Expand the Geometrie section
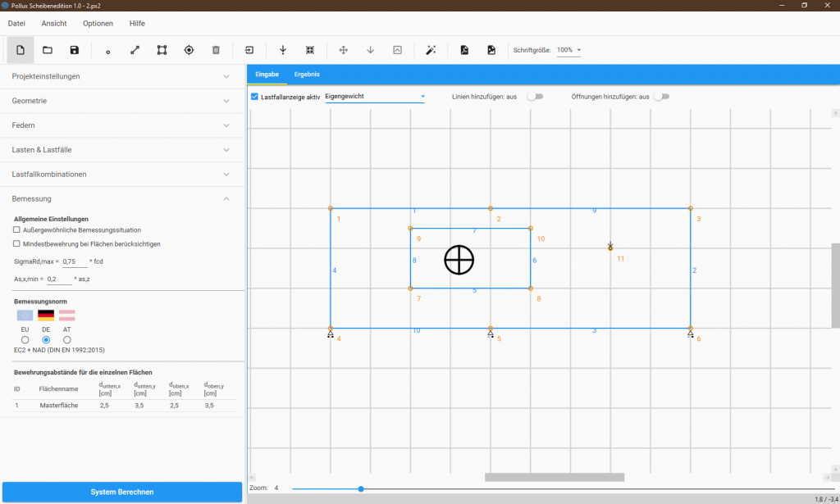This screenshot has width=840, height=504. point(122,101)
